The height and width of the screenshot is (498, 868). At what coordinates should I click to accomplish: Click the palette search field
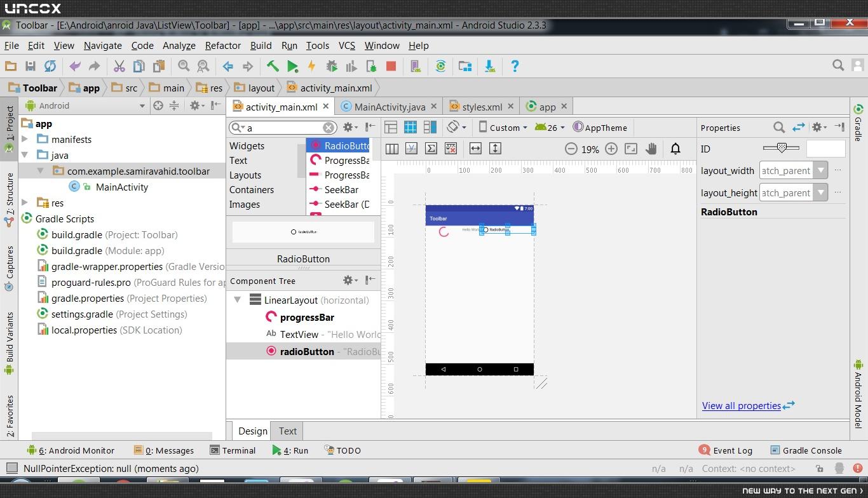(283, 128)
